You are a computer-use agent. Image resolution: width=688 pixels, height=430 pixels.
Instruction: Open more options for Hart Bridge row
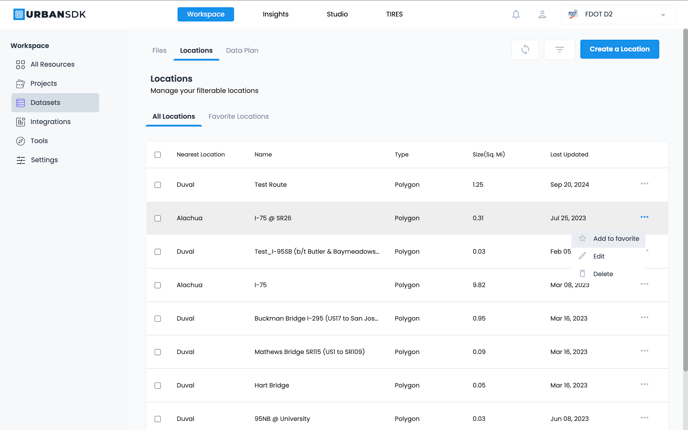click(644, 384)
